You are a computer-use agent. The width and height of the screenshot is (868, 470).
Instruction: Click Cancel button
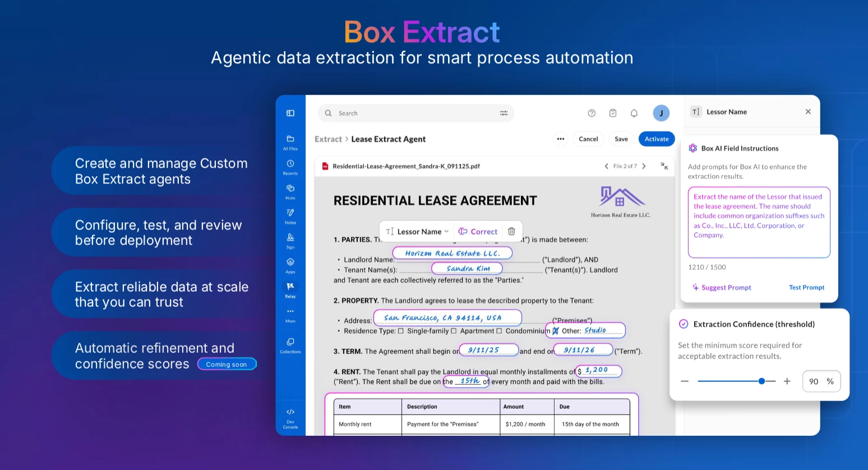click(x=588, y=139)
